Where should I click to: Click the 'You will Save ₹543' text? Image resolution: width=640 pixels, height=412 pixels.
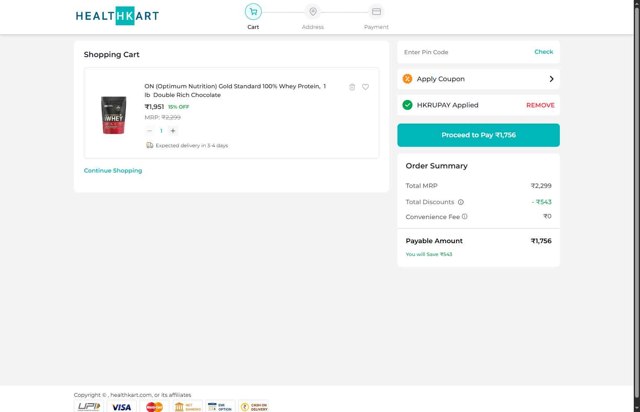[429, 254]
